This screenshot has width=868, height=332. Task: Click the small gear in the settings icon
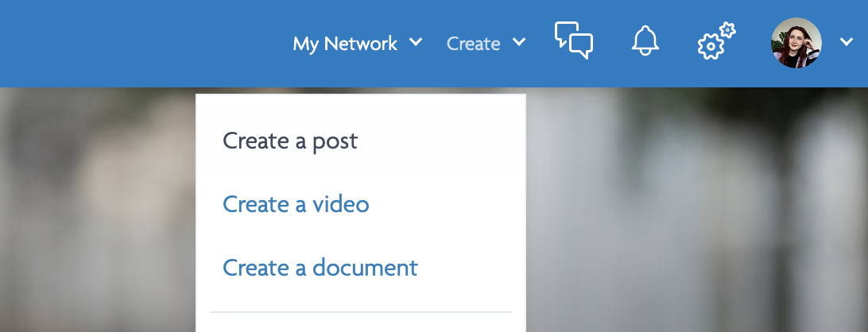coord(727,30)
